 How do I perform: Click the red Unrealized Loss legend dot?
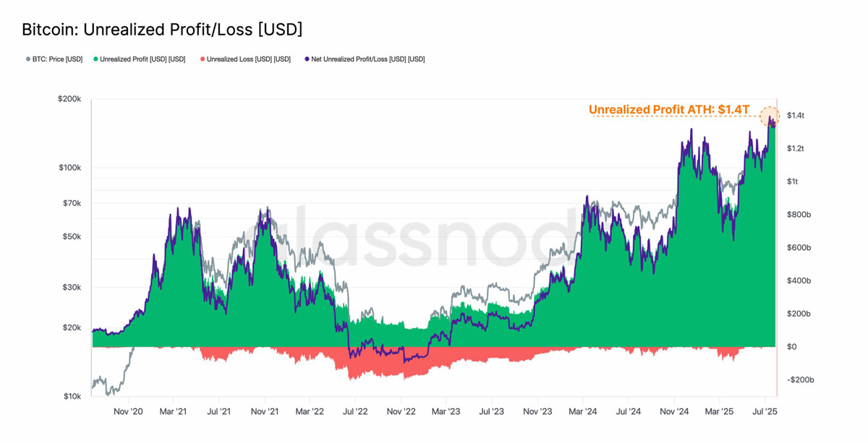tap(203, 59)
